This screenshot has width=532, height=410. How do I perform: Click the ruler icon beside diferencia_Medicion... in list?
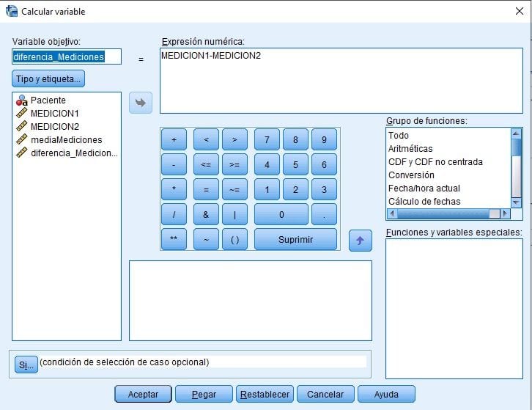click(x=22, y=153)
